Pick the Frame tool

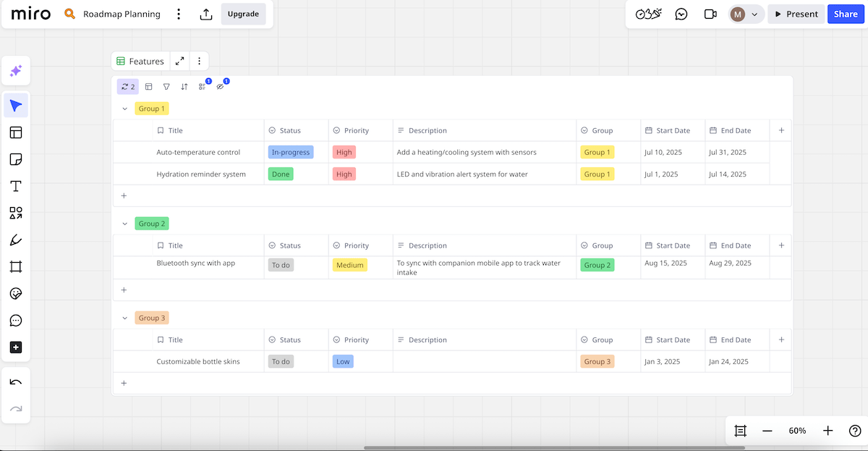coord(16,266)
